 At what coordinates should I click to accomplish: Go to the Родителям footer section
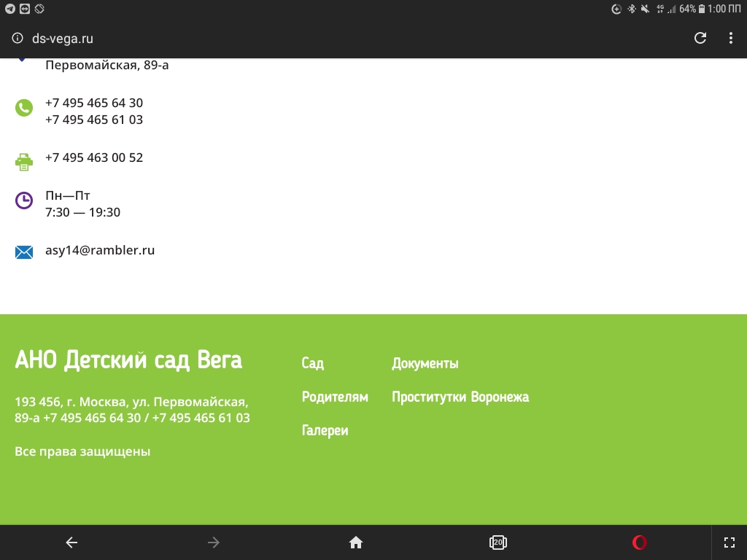click(x=335, y=397)
